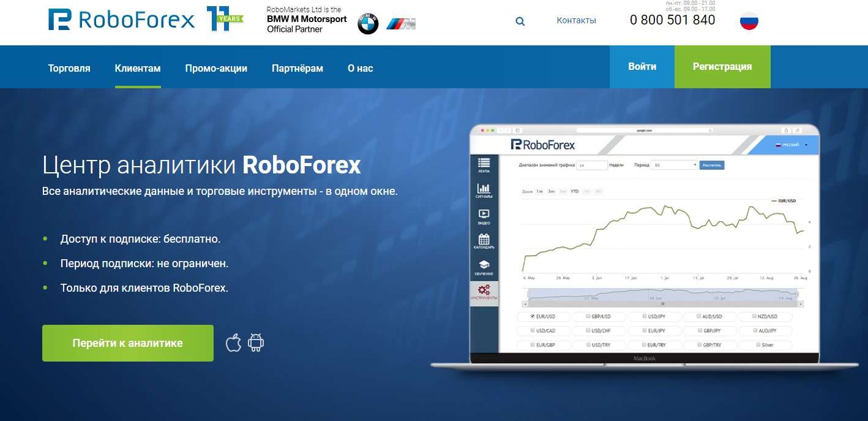Select the 1m chart zoom option

pos(540,191)
